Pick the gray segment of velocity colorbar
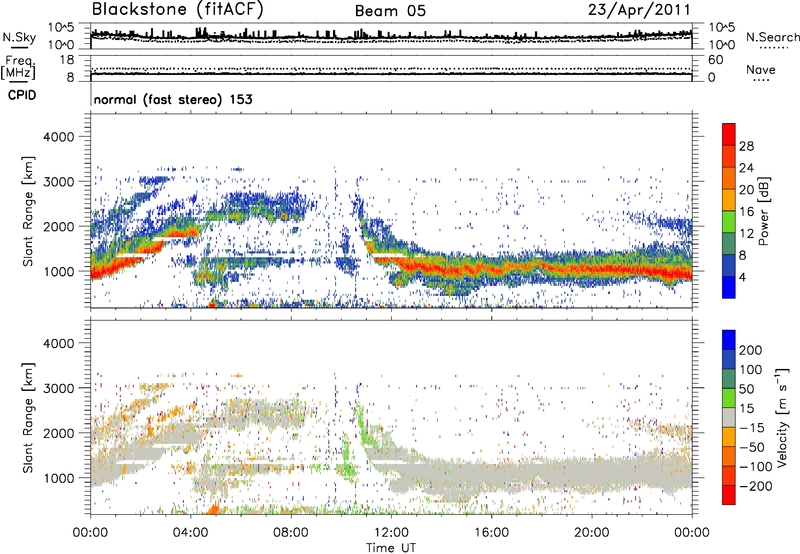This screenshot has width=800, height=554. 729,417
